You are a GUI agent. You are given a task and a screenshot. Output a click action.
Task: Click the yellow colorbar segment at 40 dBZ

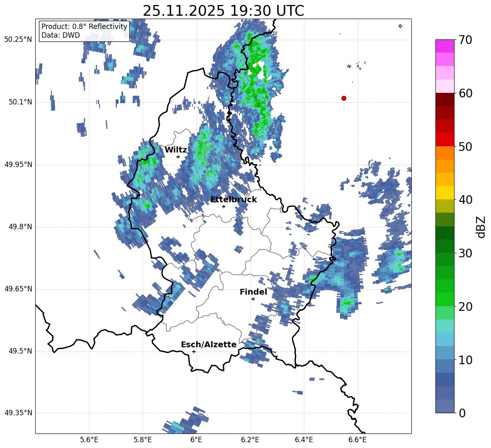pos(445,193)
